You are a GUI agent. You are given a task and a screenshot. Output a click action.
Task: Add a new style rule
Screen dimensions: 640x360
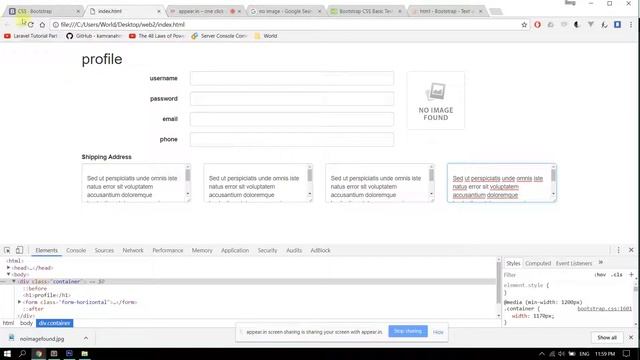(x=631, y=275)
